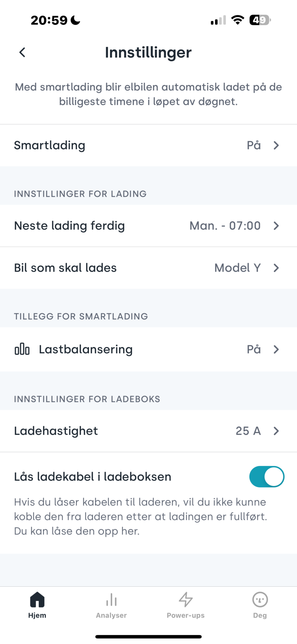Tap the Wi-Fi icon in status bar

coord(238,20)
